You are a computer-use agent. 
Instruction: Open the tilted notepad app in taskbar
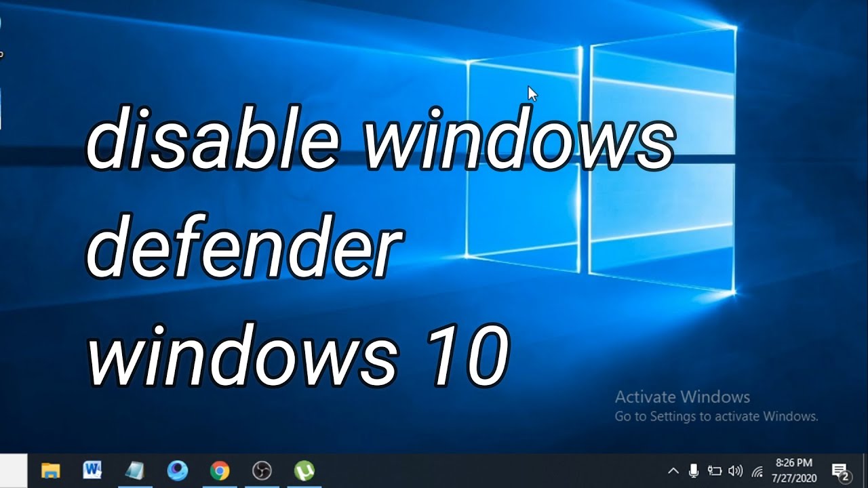[135, 470]
